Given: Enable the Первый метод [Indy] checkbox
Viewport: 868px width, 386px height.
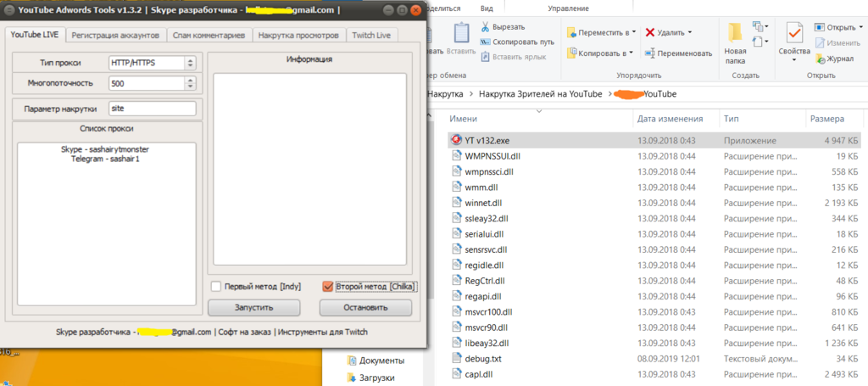Looking at the screenshot, I should (216, 287).
